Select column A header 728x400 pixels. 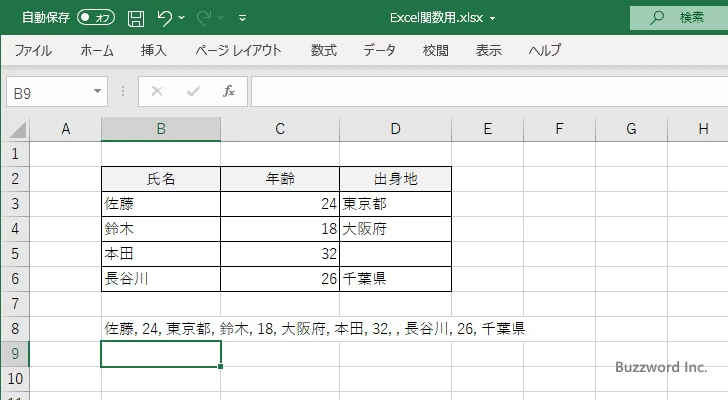[65, 129]
